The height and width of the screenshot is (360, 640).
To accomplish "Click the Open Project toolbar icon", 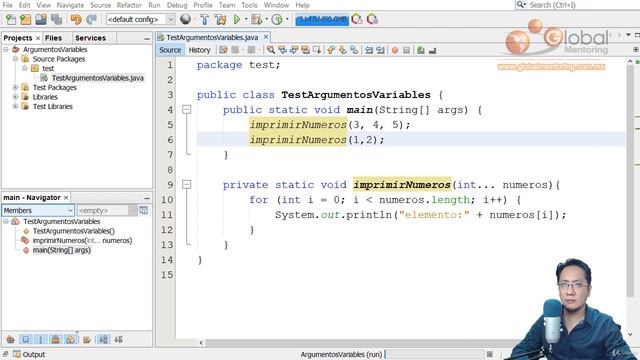I will (41, 19).
